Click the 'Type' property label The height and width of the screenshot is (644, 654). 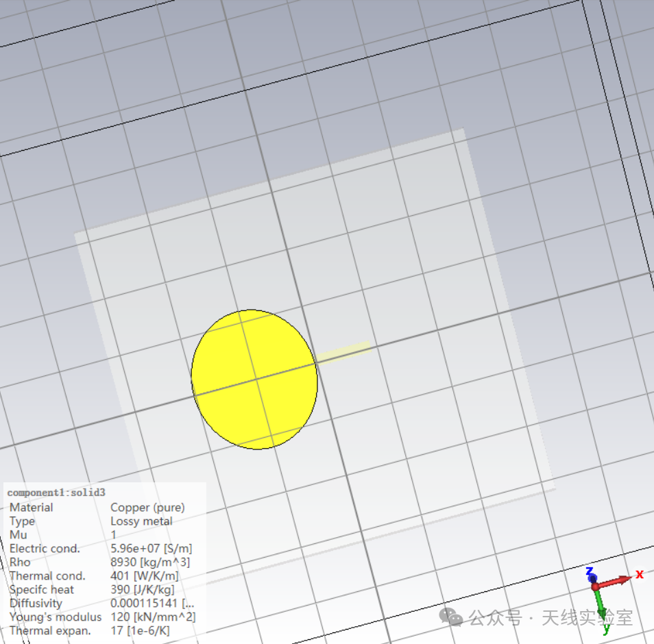tap(22, 521)
